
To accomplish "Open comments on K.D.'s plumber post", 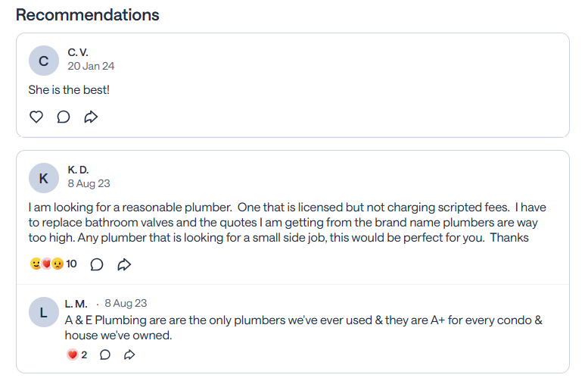I will tap(97, 264).
